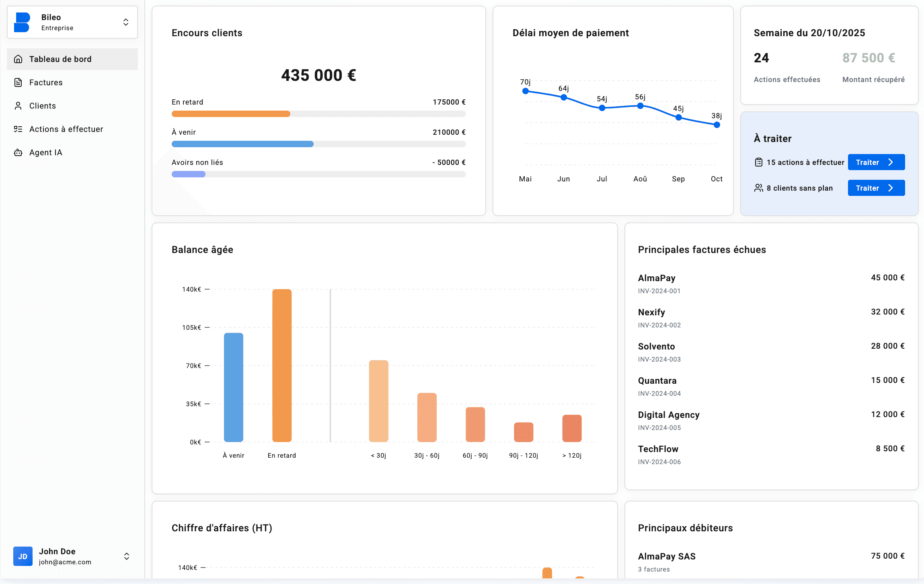Select the Tableau de bord home icon

pyautogui.click(x=18, y=59)
